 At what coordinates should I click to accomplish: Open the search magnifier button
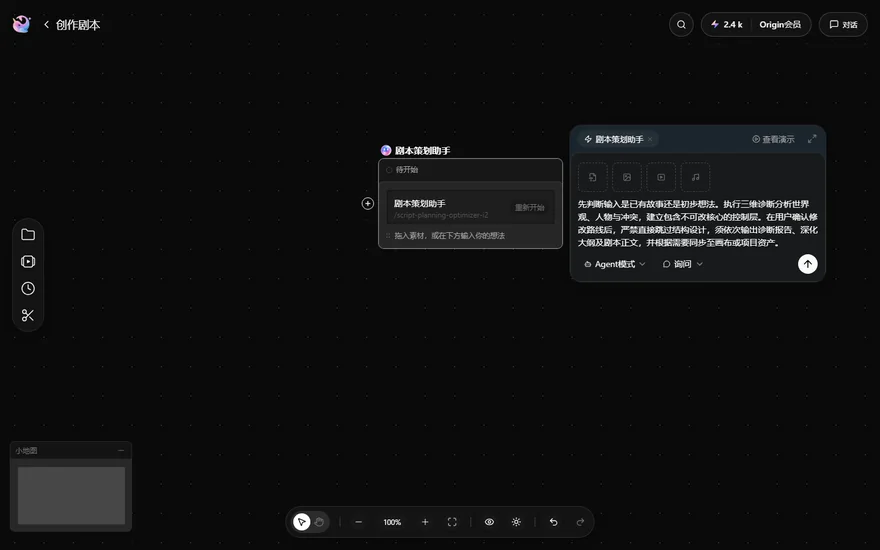[681, 25]
